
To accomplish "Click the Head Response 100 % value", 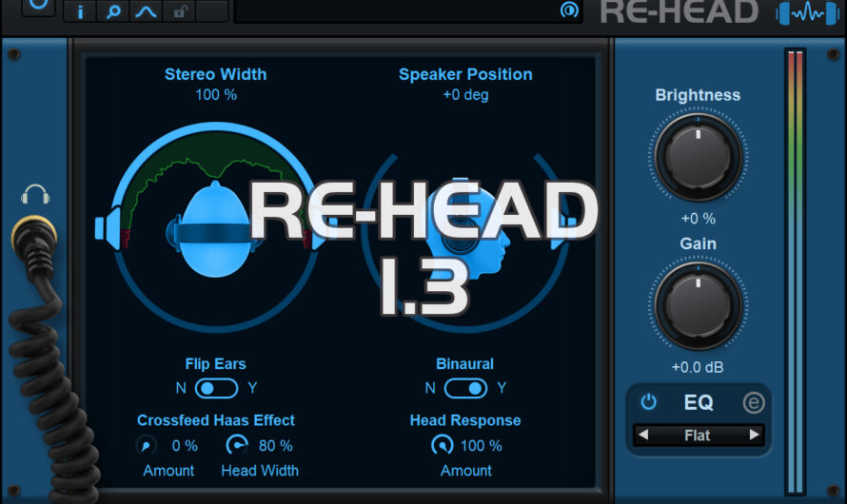I will [481, 446].
